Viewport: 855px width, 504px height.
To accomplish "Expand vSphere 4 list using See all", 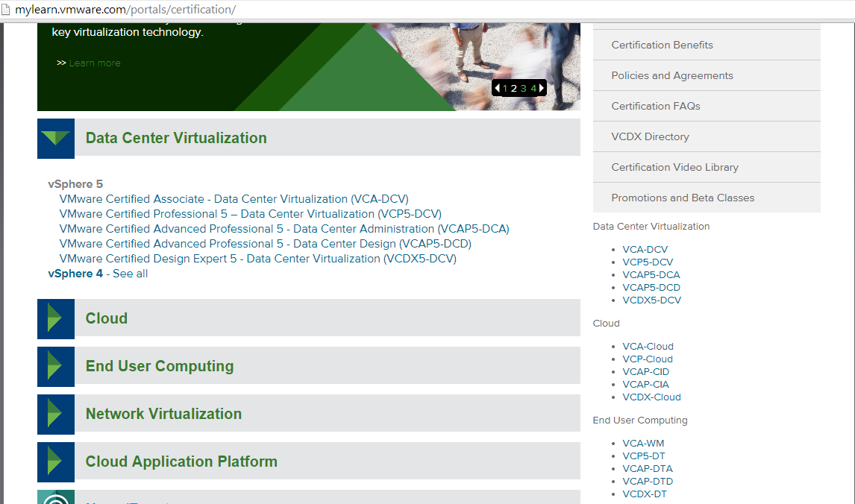I will [128, 273].
